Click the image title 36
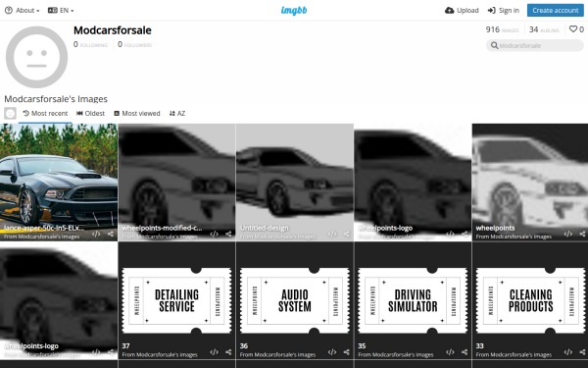 244,345
